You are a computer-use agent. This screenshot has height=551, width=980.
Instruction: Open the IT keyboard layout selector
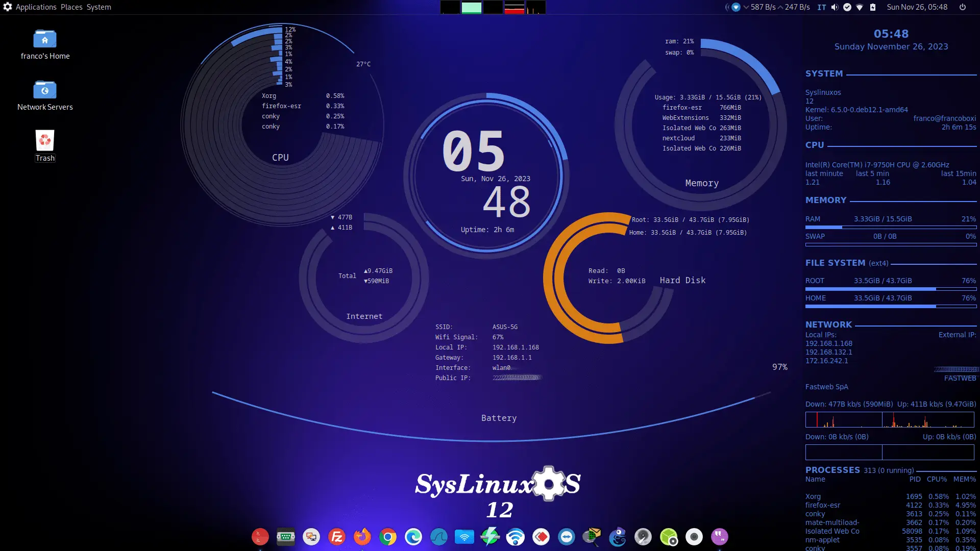tap(821, 7)
